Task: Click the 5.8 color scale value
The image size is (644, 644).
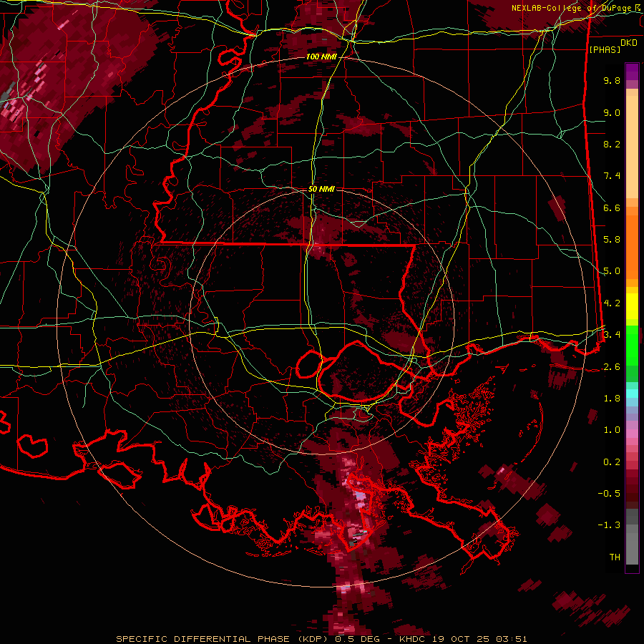Action: 612,240
